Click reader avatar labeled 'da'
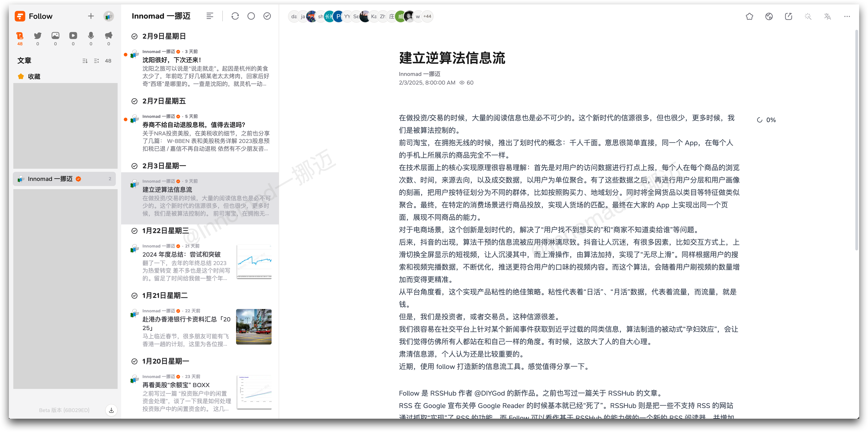Image resolution: width=868 pixels, height=432 pixels. pyautogui.click(x=294, y=16)
